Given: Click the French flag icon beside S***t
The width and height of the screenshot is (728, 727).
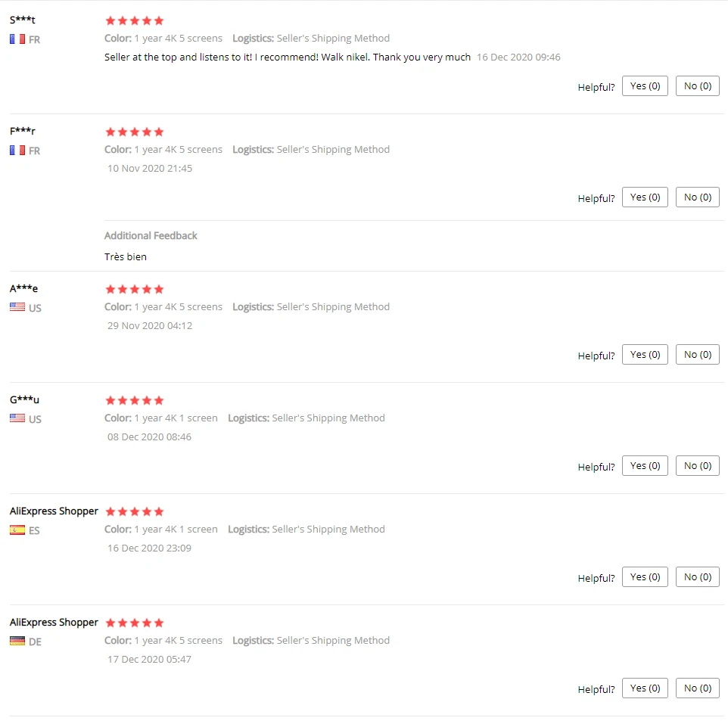Looking at the screenshot, I should 17,39.
